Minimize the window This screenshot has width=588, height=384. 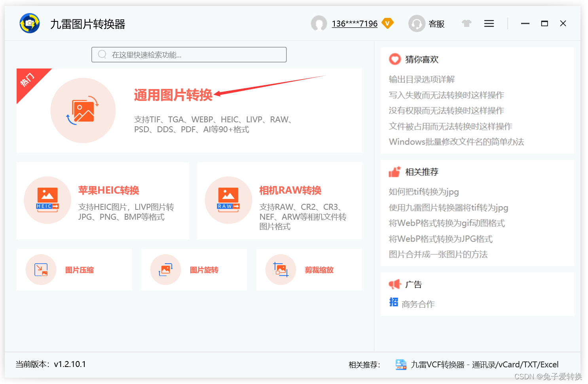click(525, 24)
